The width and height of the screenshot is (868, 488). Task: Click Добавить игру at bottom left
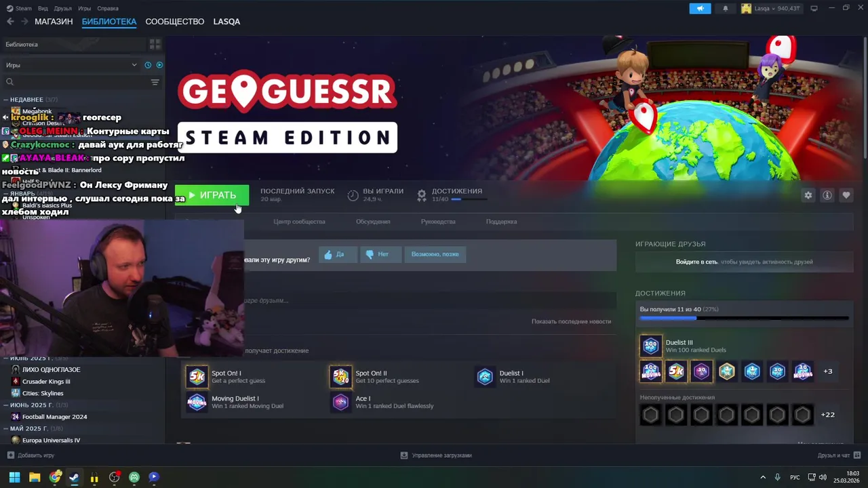click(x=31, y=455)
